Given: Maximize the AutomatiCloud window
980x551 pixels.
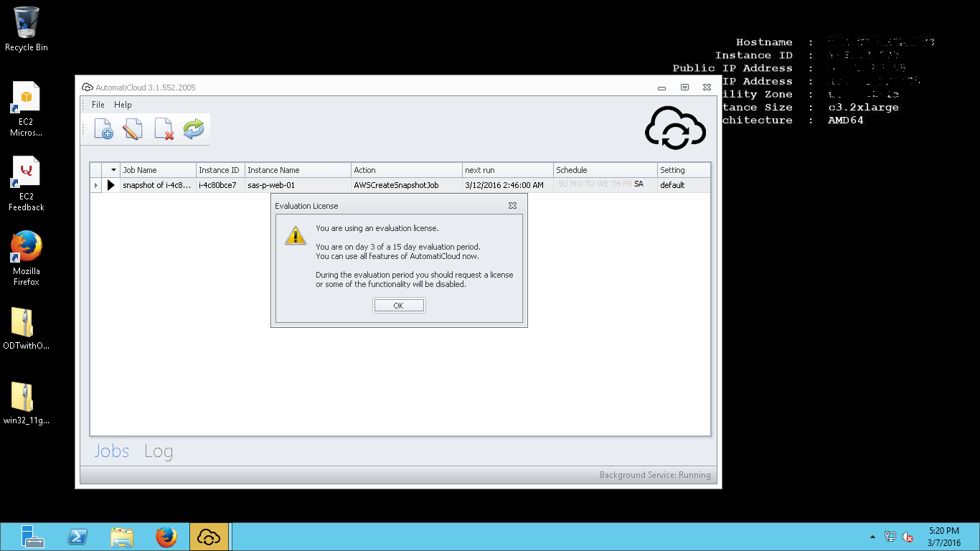Looking at the screenshot, I should coord(684,88).
